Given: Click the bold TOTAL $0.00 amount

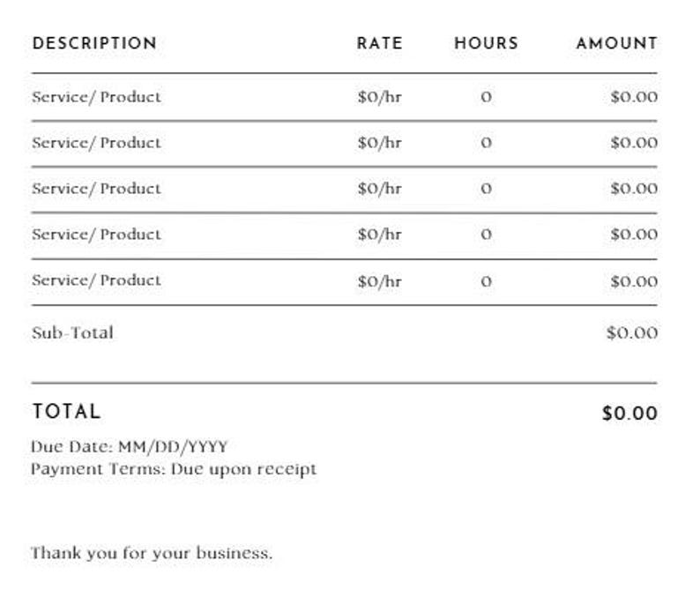Looking at the screenshot, I should click(629, 413).
